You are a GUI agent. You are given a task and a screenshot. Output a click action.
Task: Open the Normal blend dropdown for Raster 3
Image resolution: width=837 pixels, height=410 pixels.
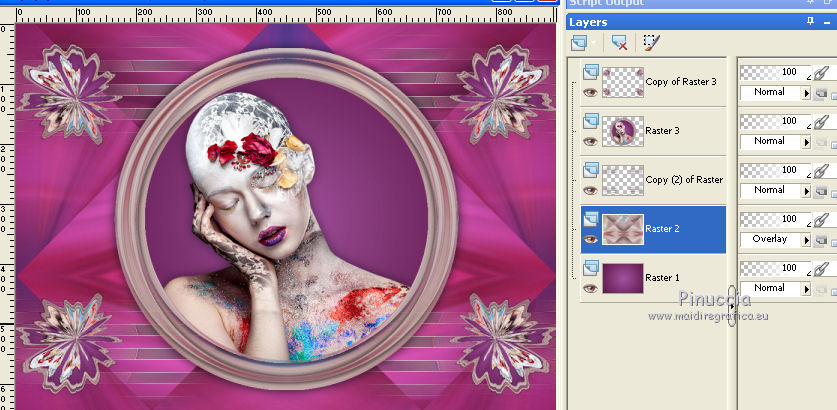[x=806, y=143]
